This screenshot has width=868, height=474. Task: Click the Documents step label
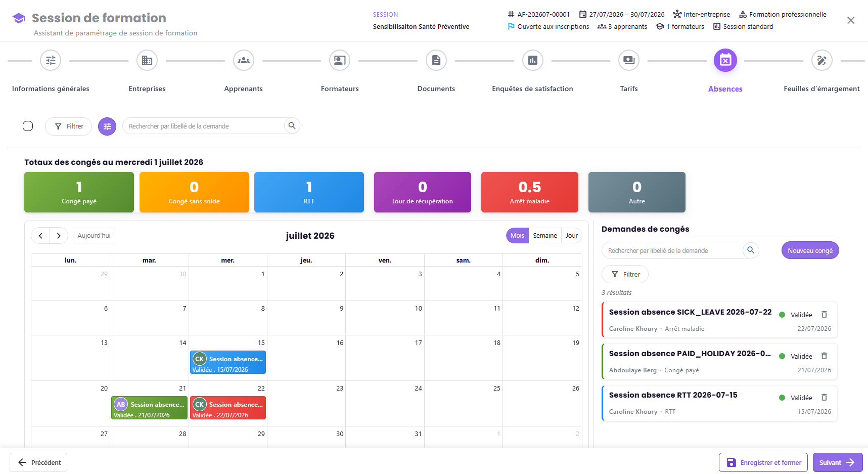(436, 89)
